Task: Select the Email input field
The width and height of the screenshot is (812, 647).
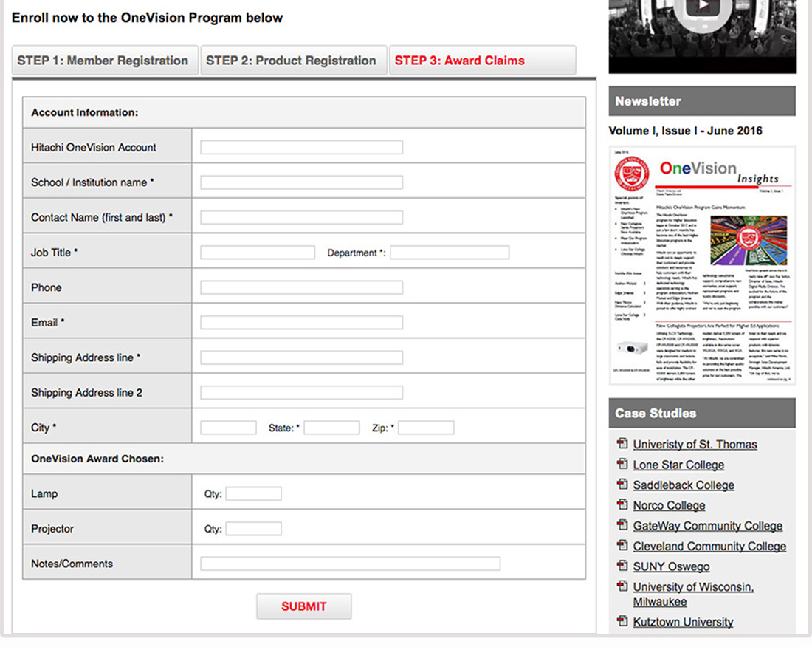Action: coord(301,323)
